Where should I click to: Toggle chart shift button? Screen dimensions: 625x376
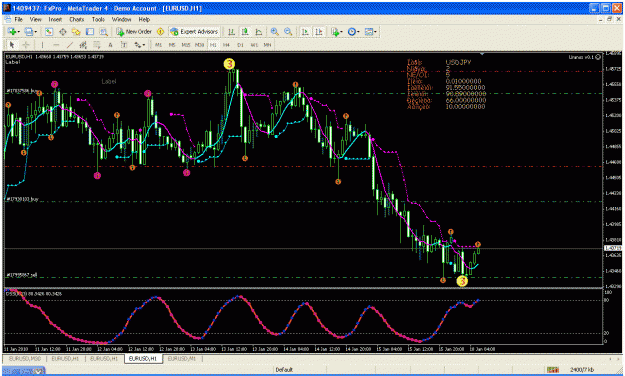[319, 32]
